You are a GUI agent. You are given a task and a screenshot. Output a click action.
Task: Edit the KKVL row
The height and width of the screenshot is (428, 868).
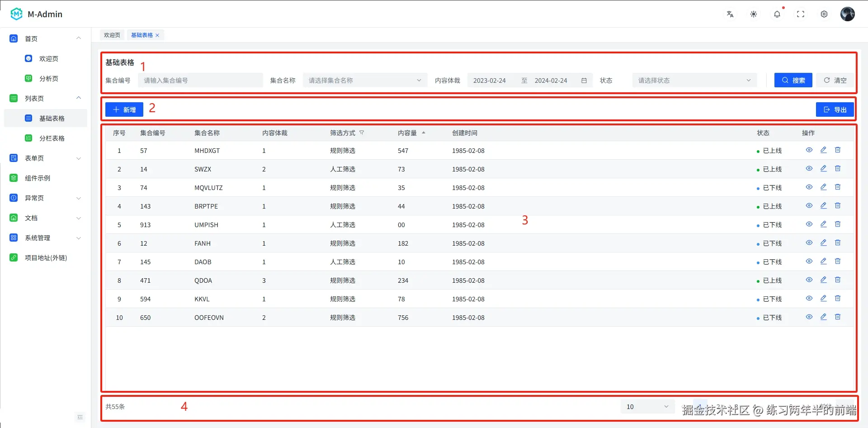pos(824,298)
